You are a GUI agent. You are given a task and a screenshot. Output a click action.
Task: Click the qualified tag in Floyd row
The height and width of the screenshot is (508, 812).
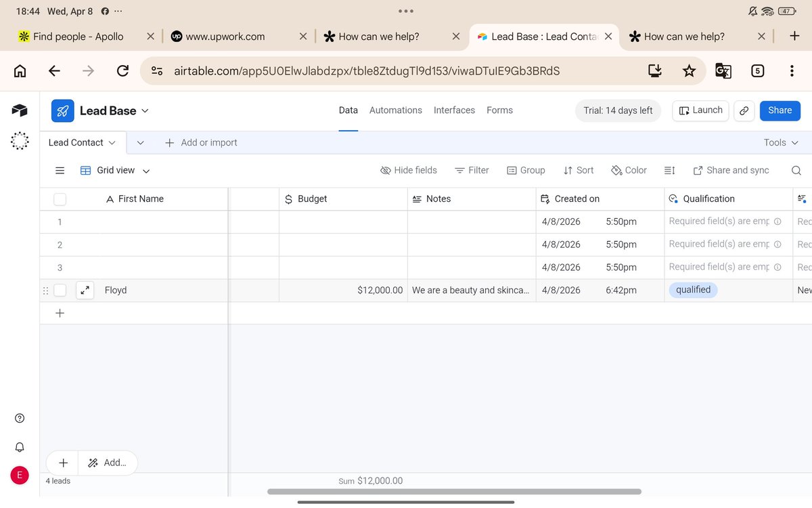pyautogui.click(x=693, y=290)
